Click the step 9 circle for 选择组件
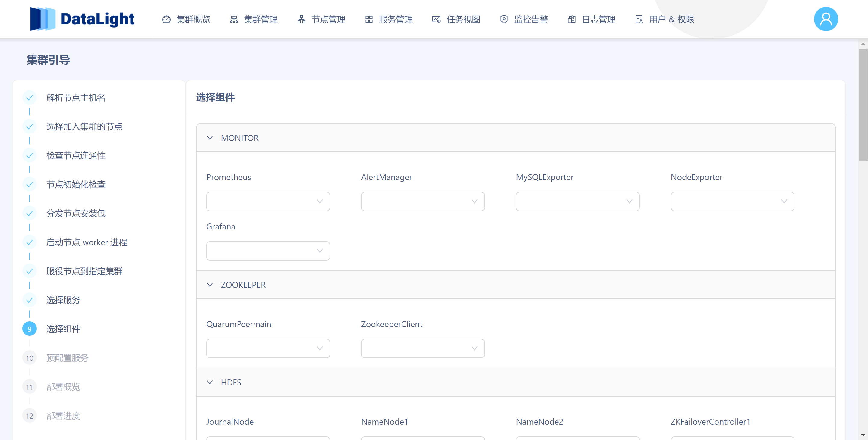 point(29,329)
